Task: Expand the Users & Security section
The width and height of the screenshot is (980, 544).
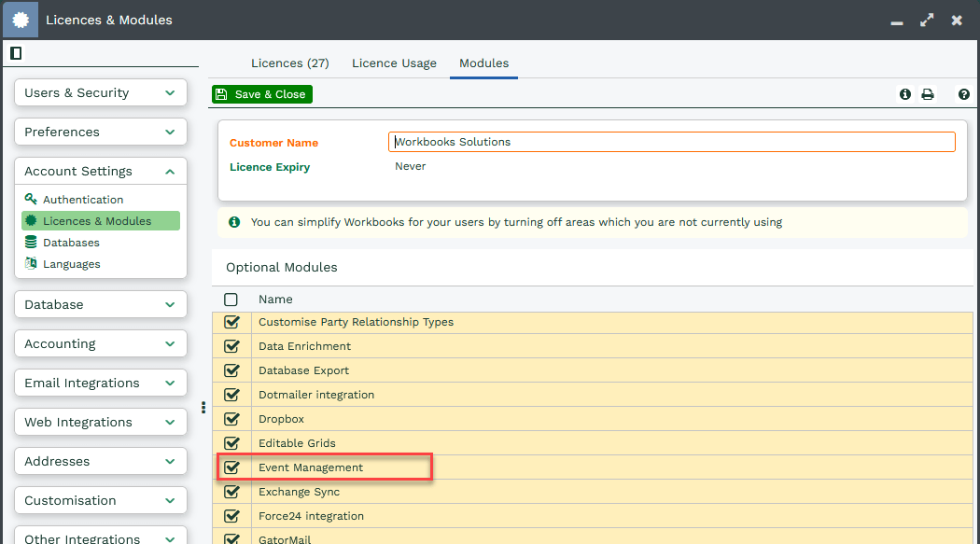Action: (101, 92)
